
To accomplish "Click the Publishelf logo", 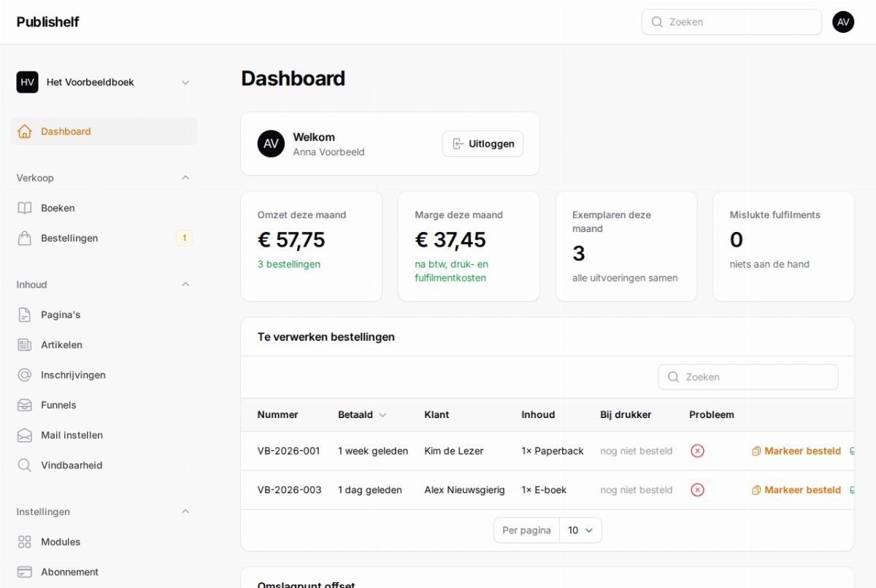I will click(47, 22).
